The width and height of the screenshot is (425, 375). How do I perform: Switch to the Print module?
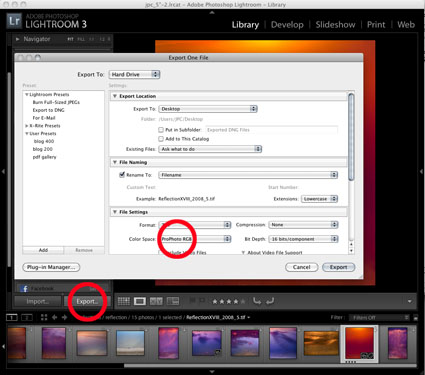pos(376,25)
